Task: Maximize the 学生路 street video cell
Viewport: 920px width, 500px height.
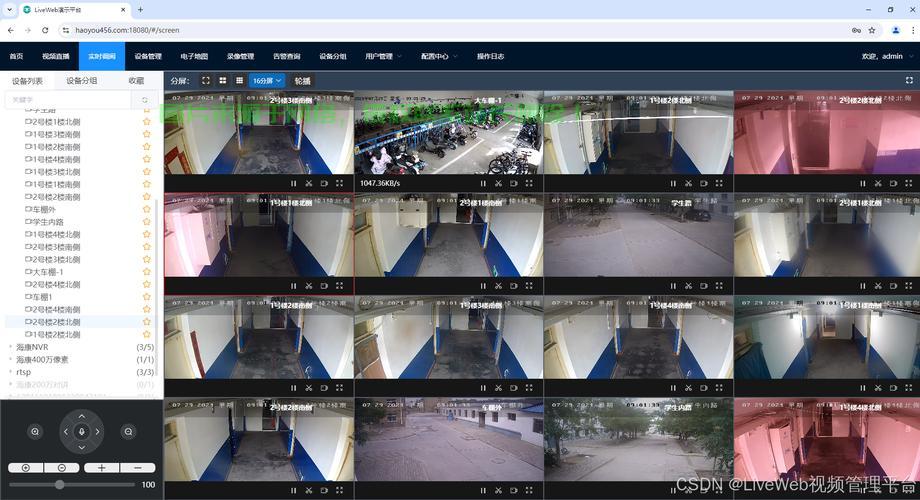Action: coord(719,286)
